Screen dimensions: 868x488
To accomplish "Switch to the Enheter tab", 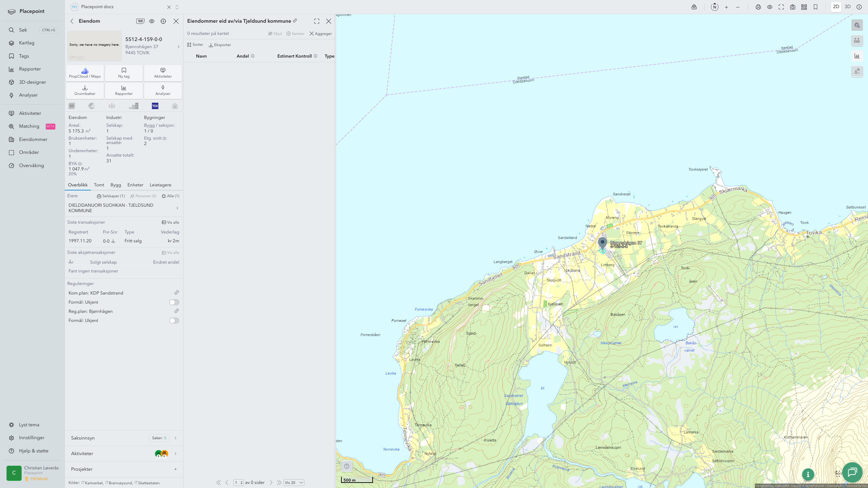I will pyautogui.click(x=135, y=185).
